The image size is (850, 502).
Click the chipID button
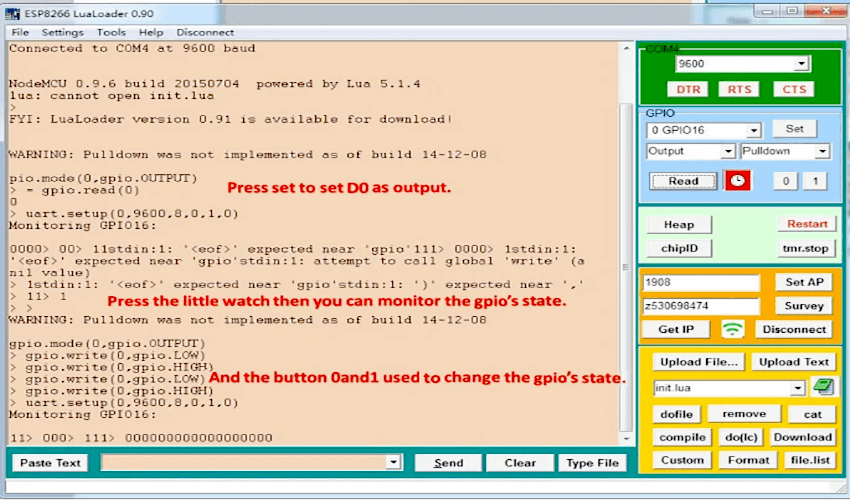pos(679,248)
